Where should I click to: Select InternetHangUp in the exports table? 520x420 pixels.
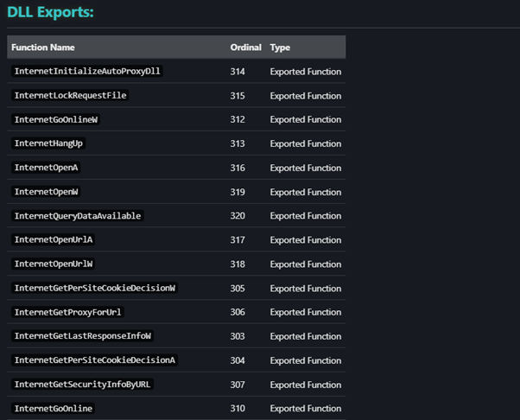pyautogui.click(x=48, y=143)
